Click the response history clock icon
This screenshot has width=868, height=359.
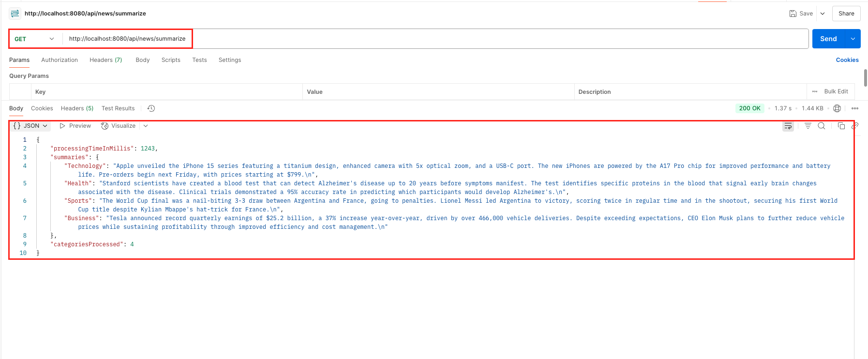(x=151, y=108)
